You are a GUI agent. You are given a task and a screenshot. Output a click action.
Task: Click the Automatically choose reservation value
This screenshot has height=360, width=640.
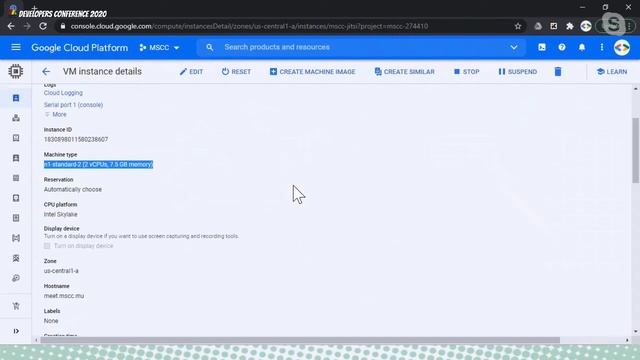point(73,189)
